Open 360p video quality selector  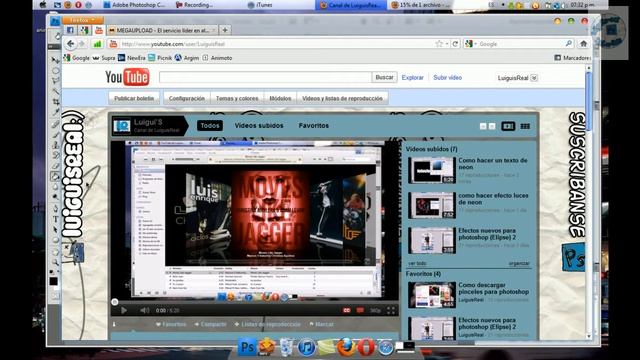click(375, 311)
